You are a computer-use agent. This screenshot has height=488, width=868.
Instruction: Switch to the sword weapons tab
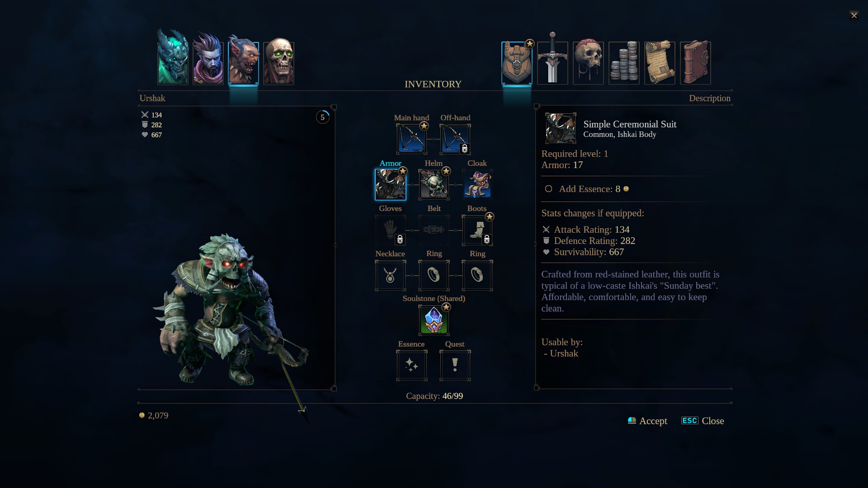tap(552, 59)
